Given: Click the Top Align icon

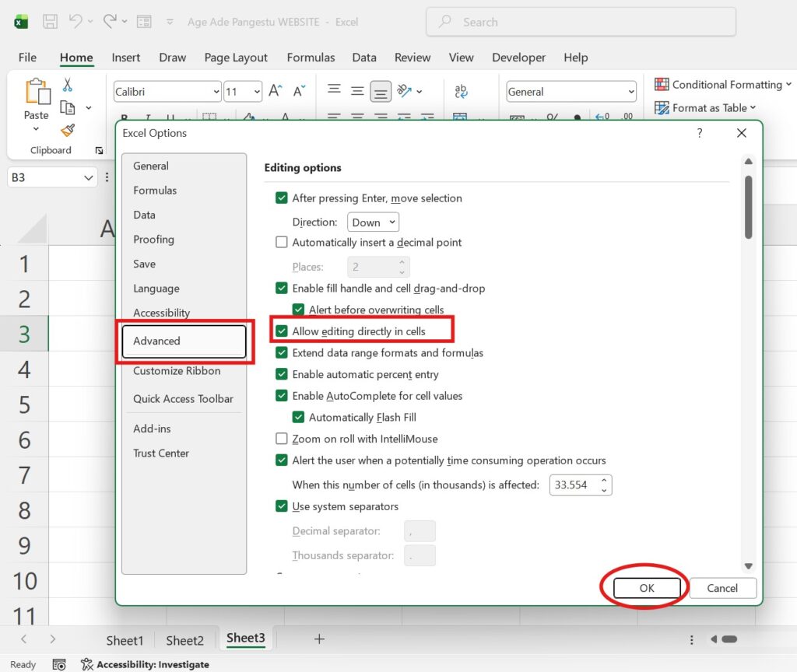Looking at the screenshot, I should click(x=334, y=90).
